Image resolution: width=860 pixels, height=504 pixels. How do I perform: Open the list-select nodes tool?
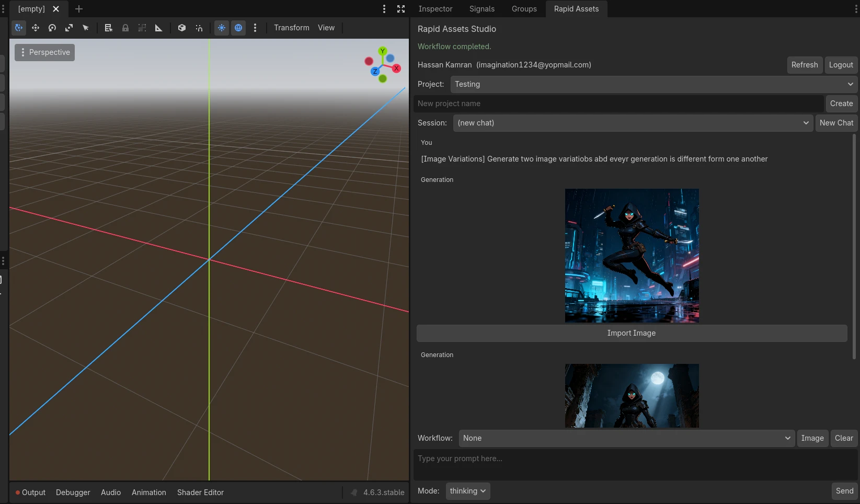pos(108,28)
